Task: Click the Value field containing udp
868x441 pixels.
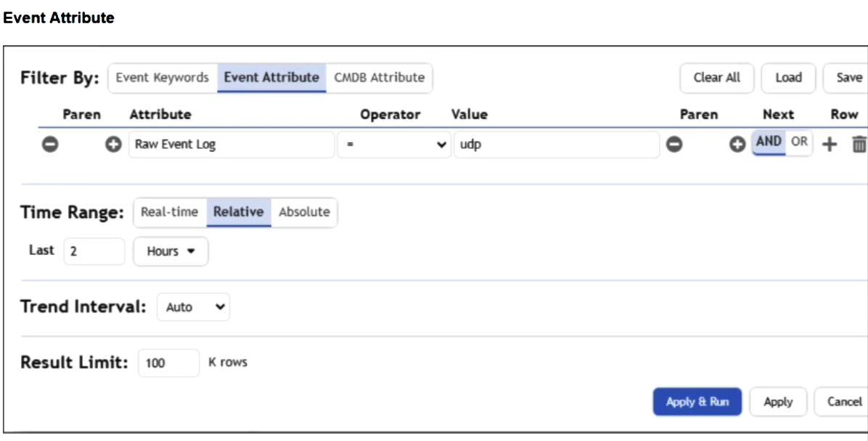Action: click(x=557, y=145)
